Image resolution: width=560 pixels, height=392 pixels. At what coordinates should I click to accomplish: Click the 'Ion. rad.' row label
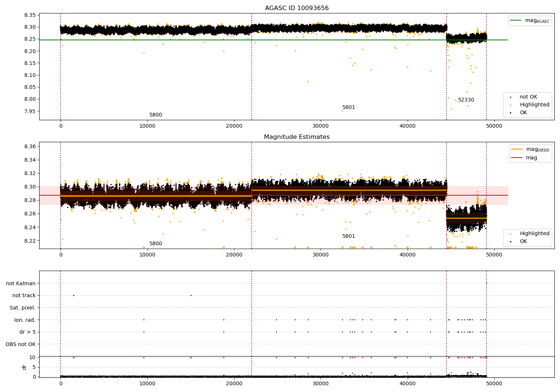pyautogui.click(x=25, y=320)
